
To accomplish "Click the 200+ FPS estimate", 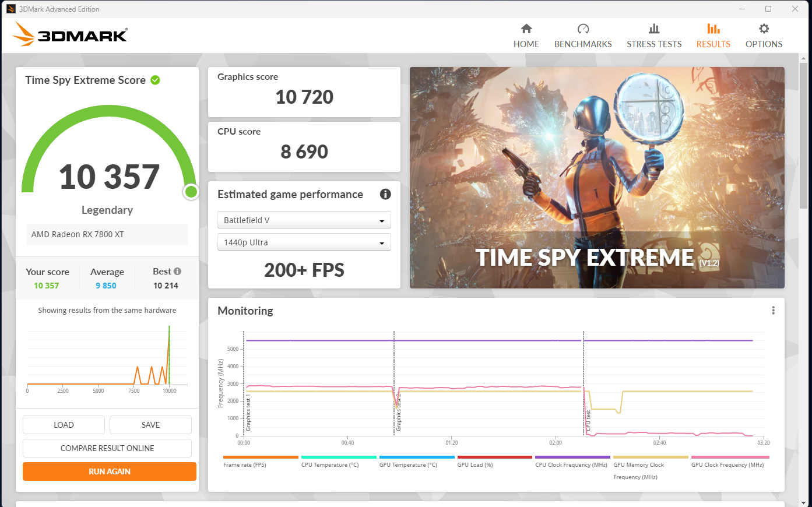I will [x=304, y=270].
